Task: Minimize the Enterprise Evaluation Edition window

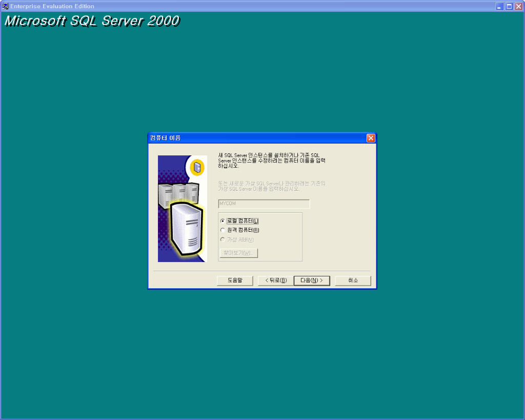Action: [x=499, y=6]
